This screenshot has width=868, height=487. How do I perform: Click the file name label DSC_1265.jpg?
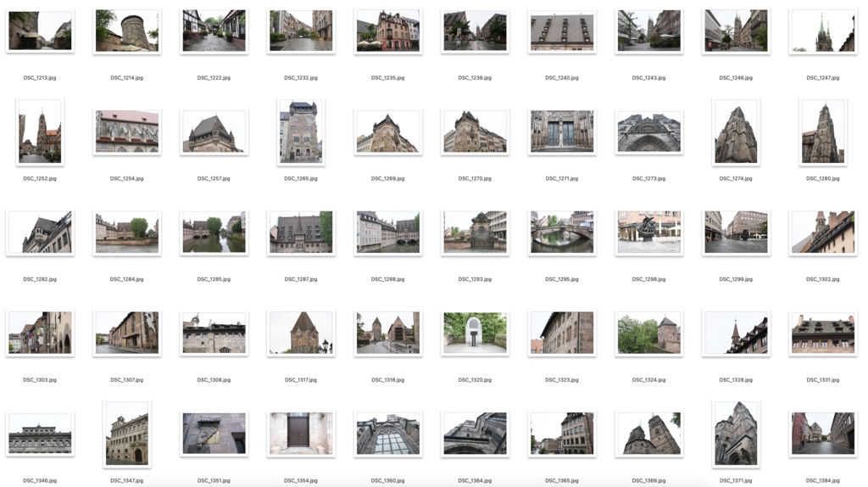coord(301,179)
